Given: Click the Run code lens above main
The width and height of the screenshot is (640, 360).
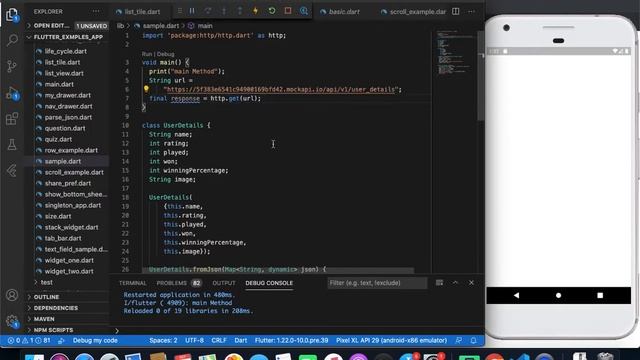Looking at the screenshot, I should click(147, 54).
